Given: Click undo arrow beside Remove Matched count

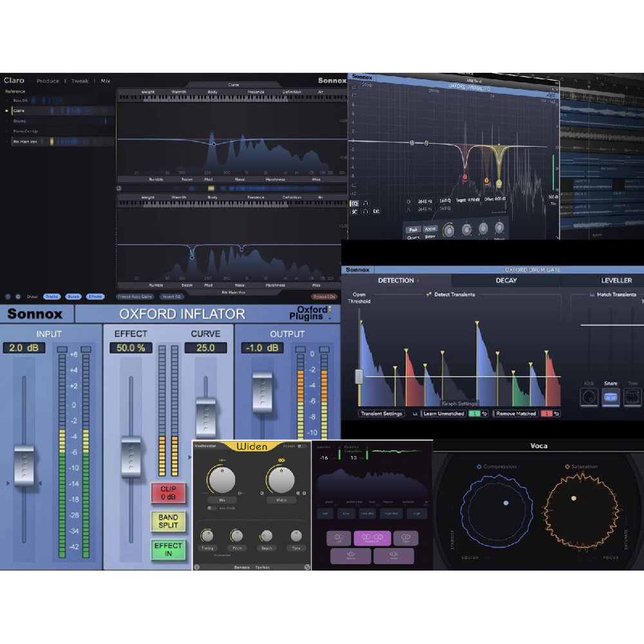Looking at the screenshot, I should (x=556, y=413).
